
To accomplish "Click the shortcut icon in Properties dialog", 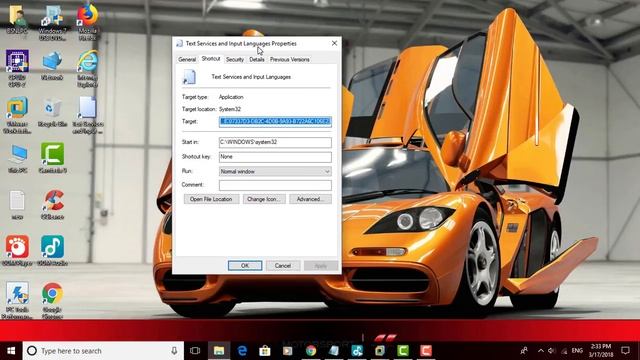I will tap(189, 77).
